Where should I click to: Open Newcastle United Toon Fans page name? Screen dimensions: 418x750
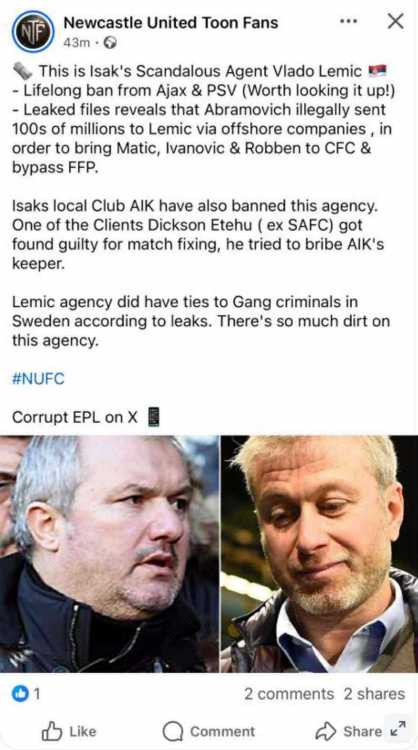pos(171,22)
